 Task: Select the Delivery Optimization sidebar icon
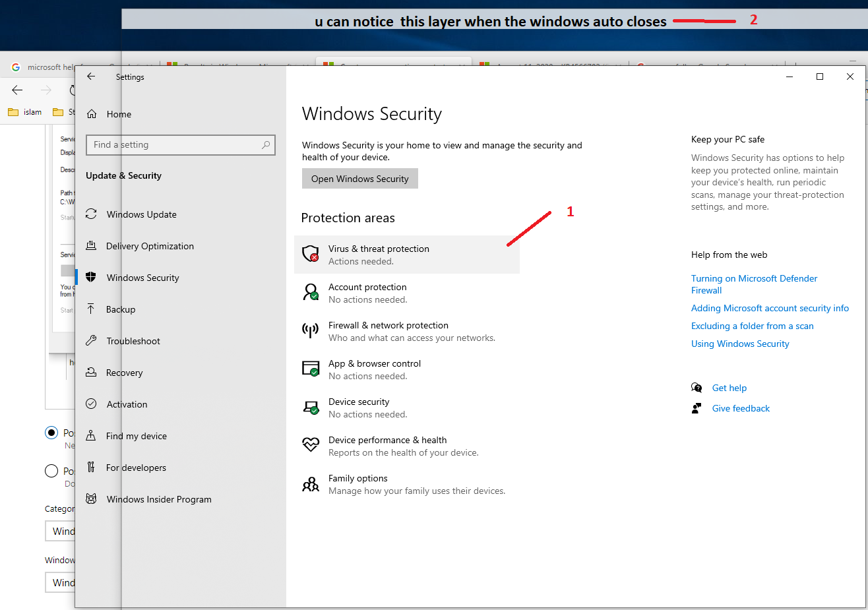pos(91,246)
